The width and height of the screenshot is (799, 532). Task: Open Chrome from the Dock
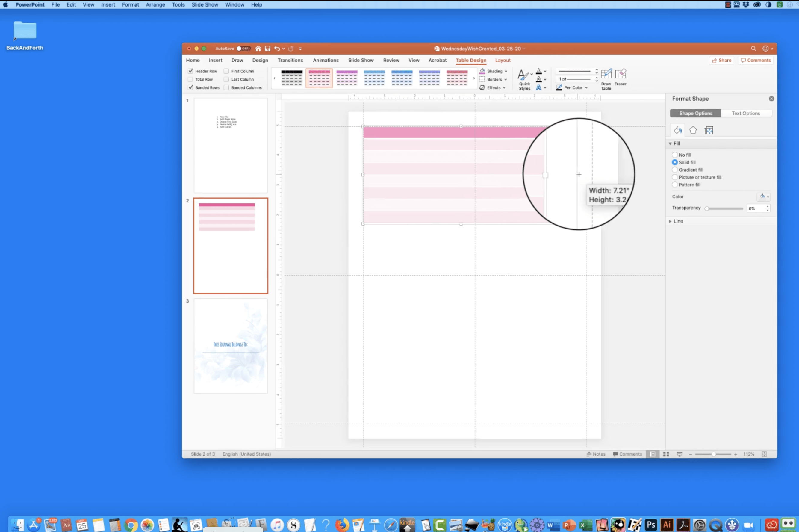pos(131,525)
